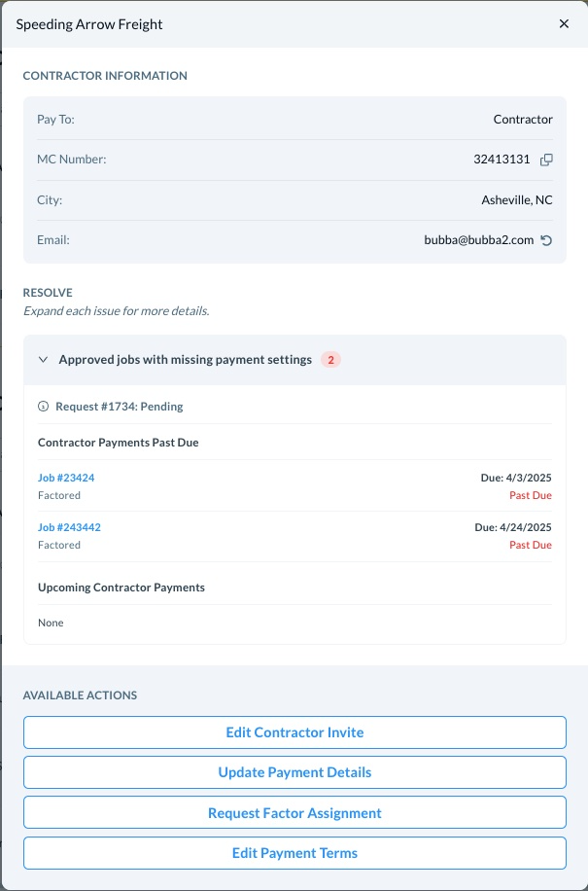Copy the MC Number to clipboard
The height and width of the screenshot is (891, 588).
click(546, 160)
